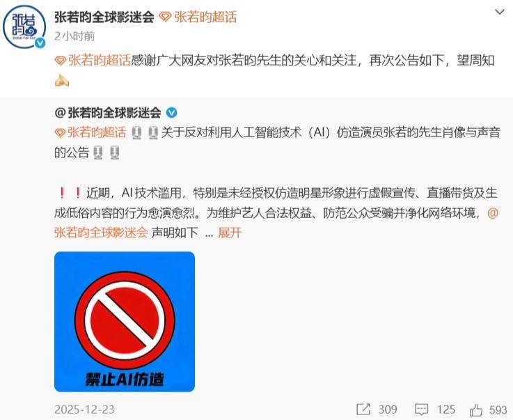Open comments via speech bubble icon
Viewport: 513px width, 420px height.
(x=421, y=410)
